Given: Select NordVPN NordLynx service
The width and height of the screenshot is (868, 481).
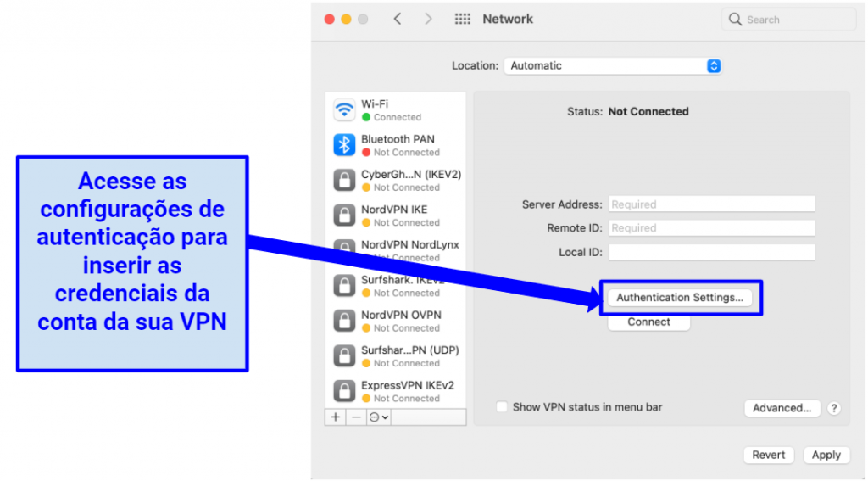Looking at the screenshot, I should point(409,245).
